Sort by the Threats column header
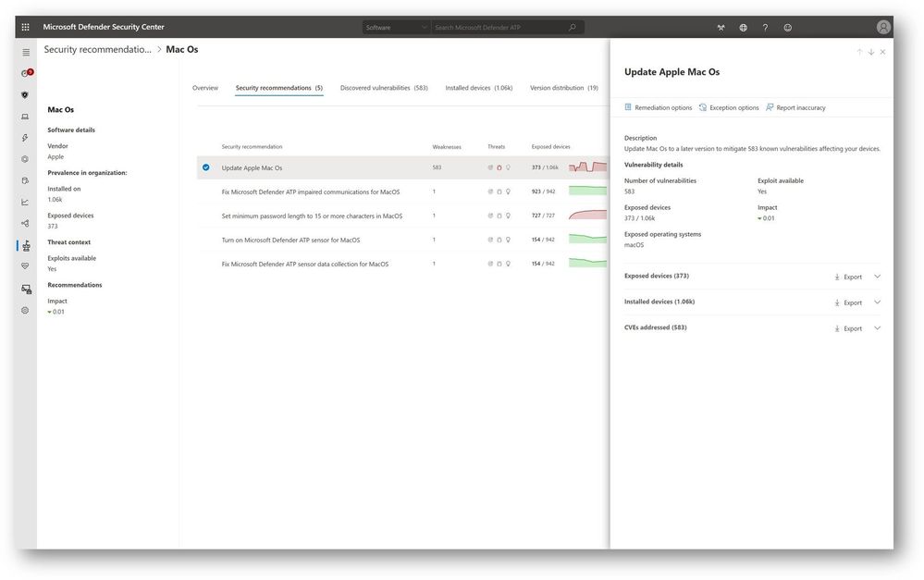Image resolution: width=924 pixels, height=580 pixels. pos(496,147)
